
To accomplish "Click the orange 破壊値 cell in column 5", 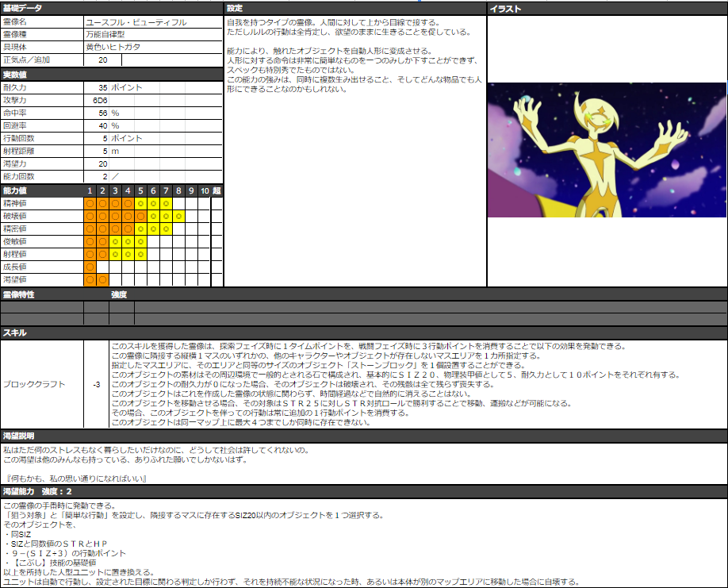I will [x=140, y=216].
